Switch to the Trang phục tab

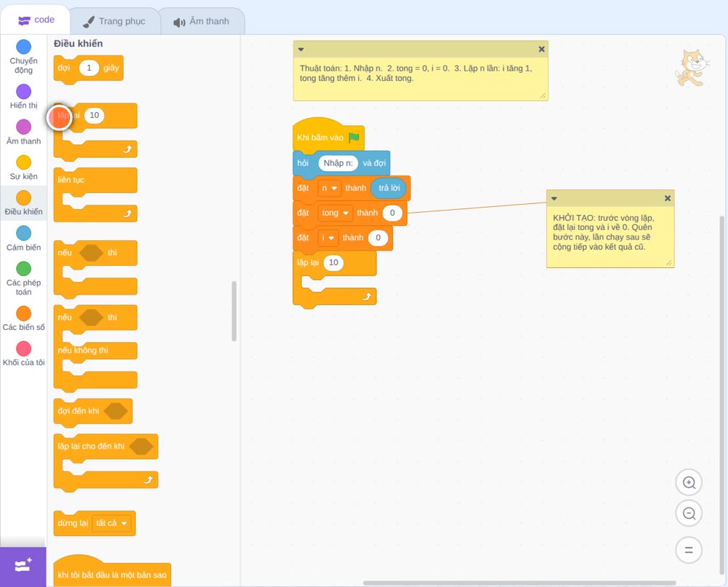(x=114, y=21)
